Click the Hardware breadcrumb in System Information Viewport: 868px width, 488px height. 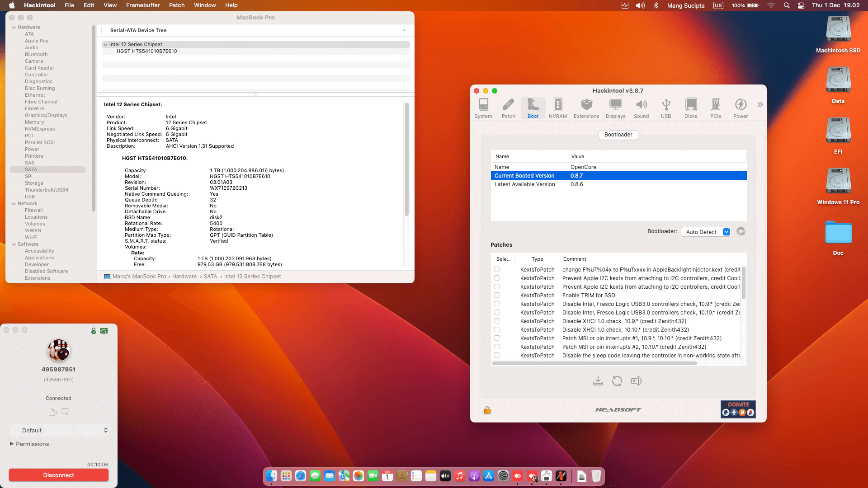coord(184,277)
